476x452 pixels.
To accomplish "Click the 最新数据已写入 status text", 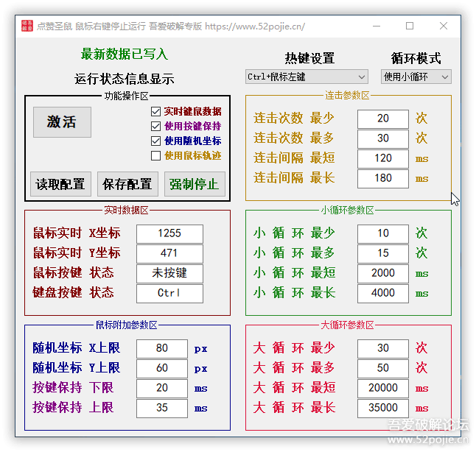I will [125, 54].
